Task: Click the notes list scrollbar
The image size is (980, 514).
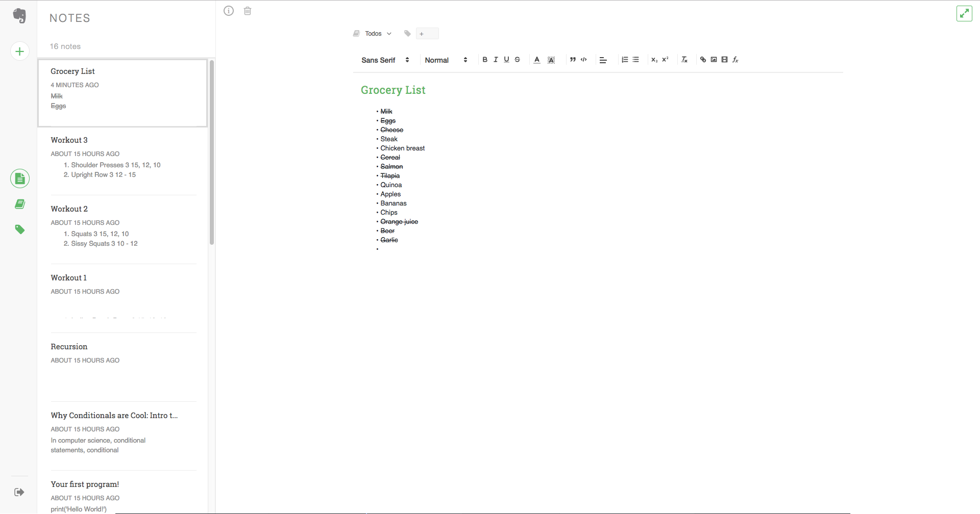Action: [x=212, y=152]
